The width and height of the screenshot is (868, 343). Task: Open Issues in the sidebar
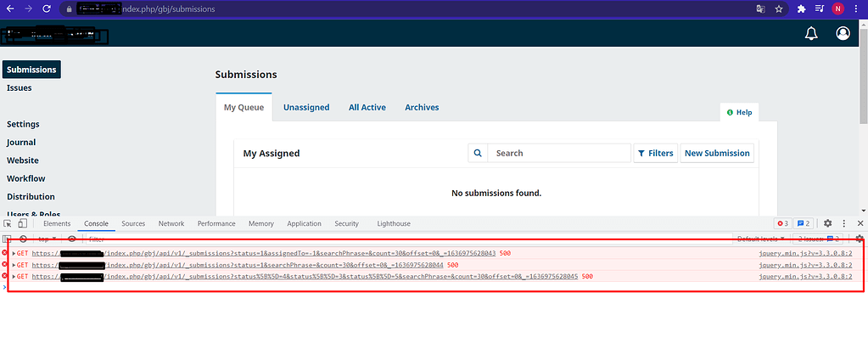point(20,87)
